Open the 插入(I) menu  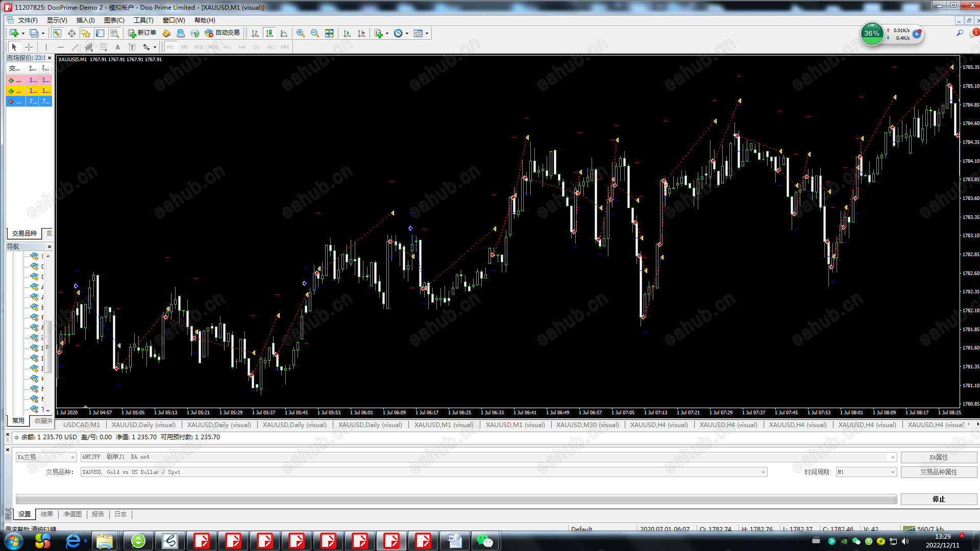(85, 20)
